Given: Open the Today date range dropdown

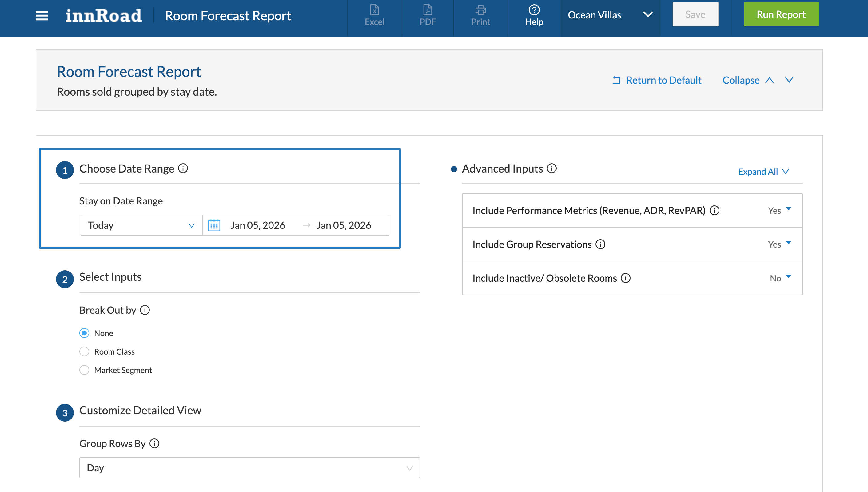Looking at the screenshot, I should (141, 225).
